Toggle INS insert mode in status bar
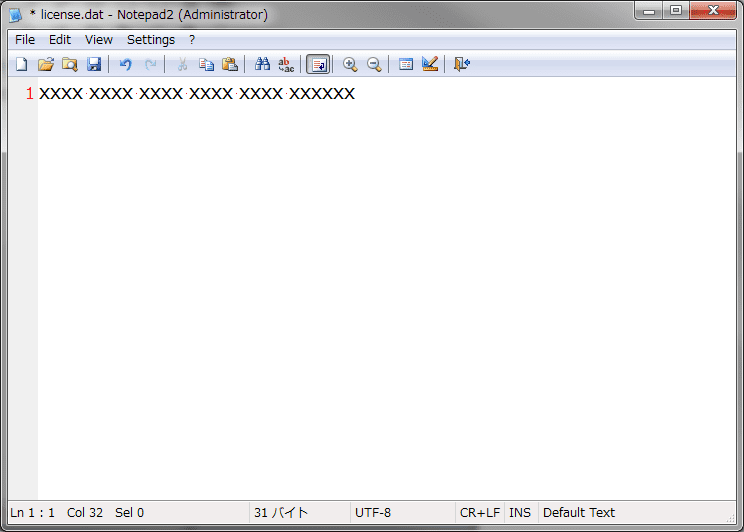The height and width of the screenshot is (532, 744). point(520,513)
